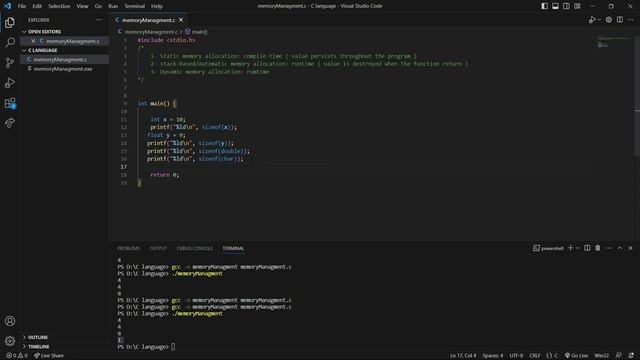Open the Source Control view
The image size is (640, 360).
[x=10, y=62]
